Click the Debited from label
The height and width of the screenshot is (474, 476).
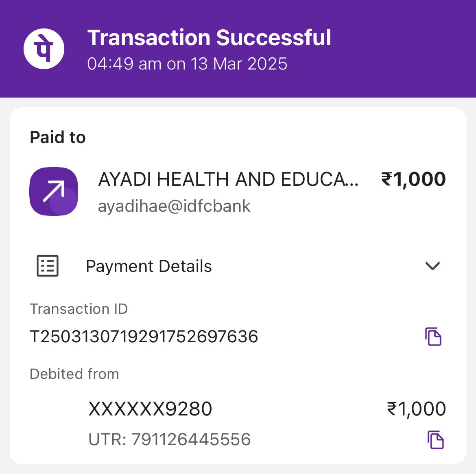(x=74, y=374)
